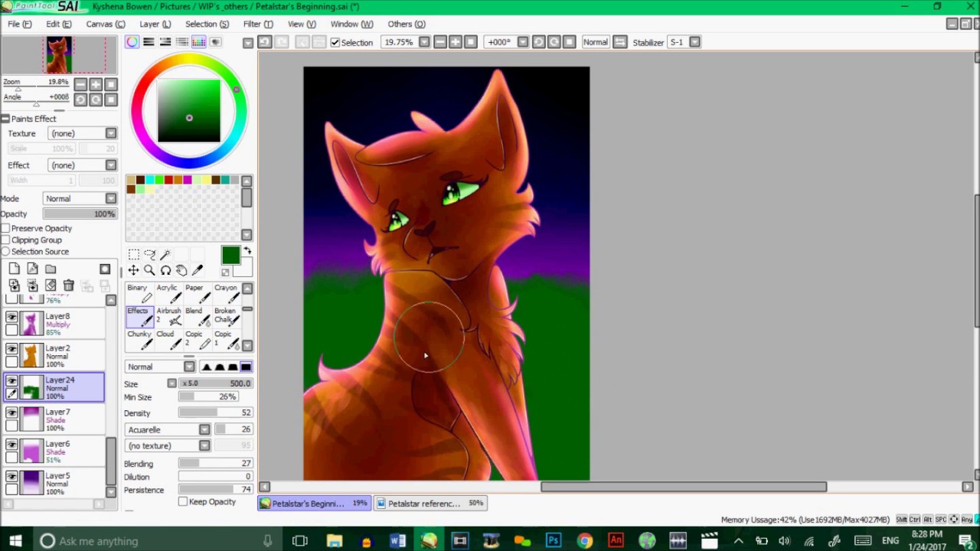Check the Keep Opacity box
The width and height of the screenshot is (980, 551).
pos(183,501)
